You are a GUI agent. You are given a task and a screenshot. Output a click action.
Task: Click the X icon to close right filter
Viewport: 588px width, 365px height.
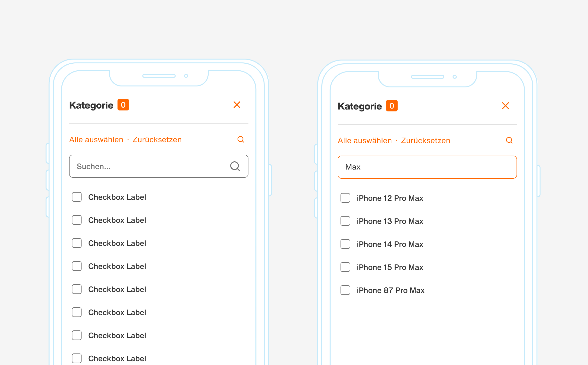point(506,105)
